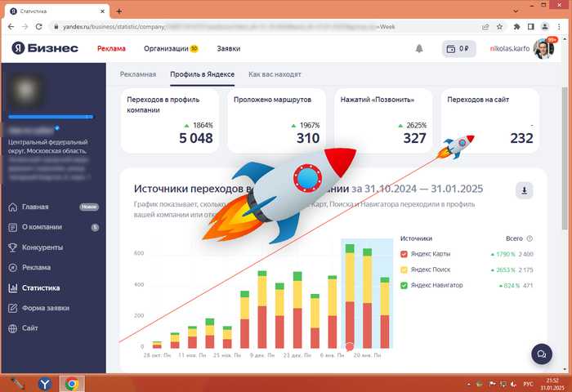Reload the page
Viewport: 572px width, 392px height.
point(38,27)
